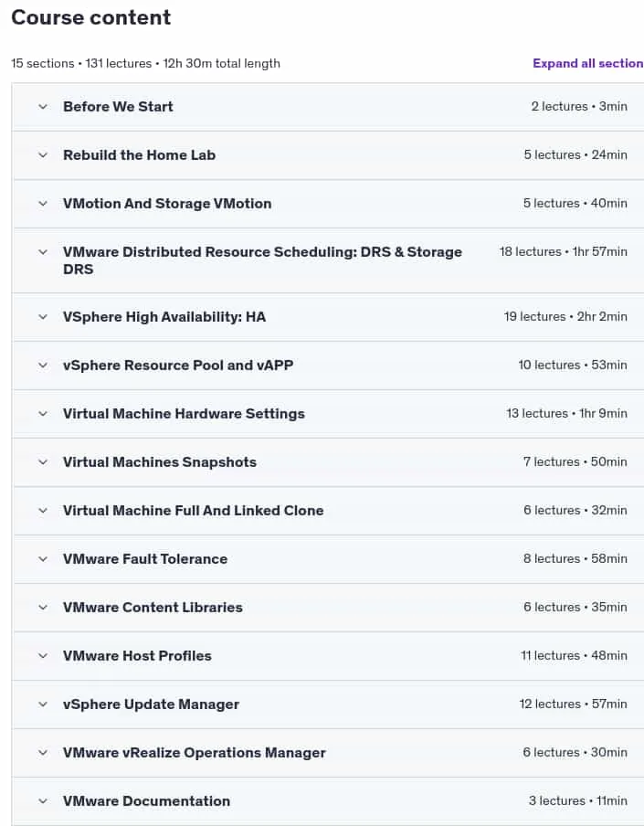Expand the Before We Start section chevron
The image size is (644, 826).
[x=43, y=106]
